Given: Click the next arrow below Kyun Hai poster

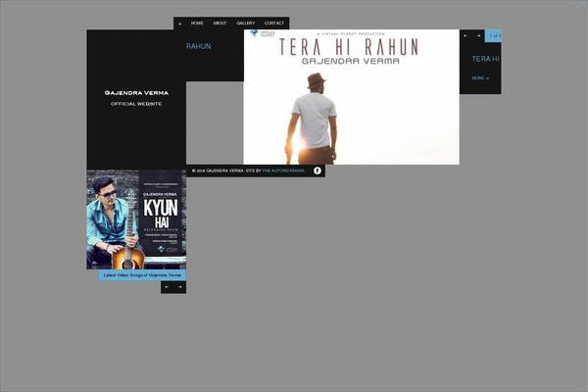Looking at the screenshot, I should 179,287.
